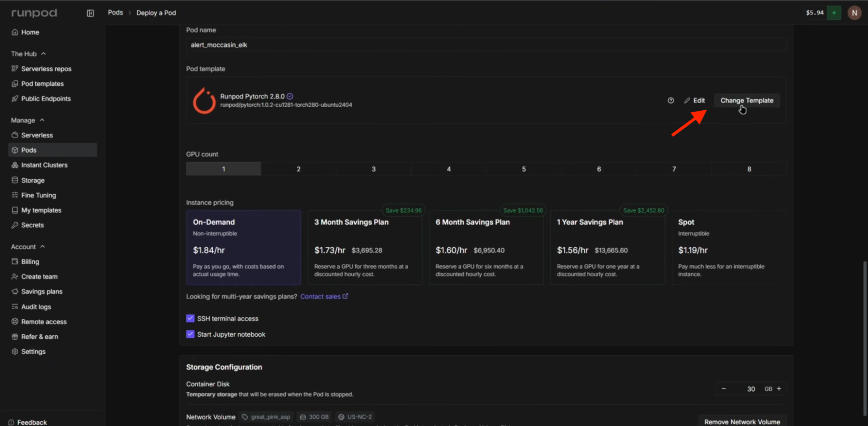Click the great_pink_asp volume tag
Screen dimensions: 868x426
(266, 417)
